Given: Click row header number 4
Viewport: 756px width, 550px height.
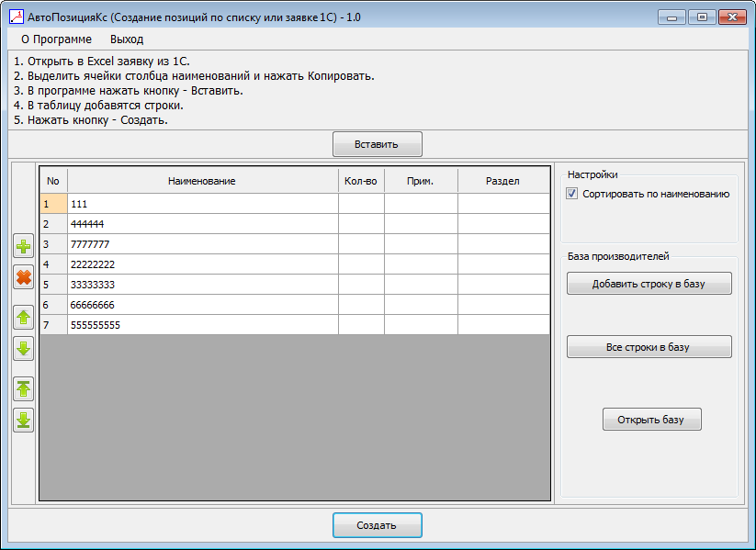Looking at the screenshot, I should tap(53, 264).
